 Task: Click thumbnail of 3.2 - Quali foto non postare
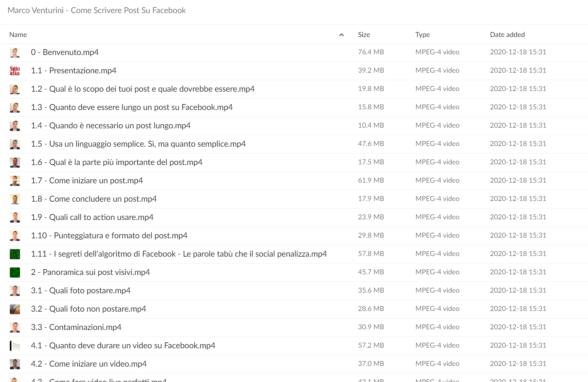(15, 309)
